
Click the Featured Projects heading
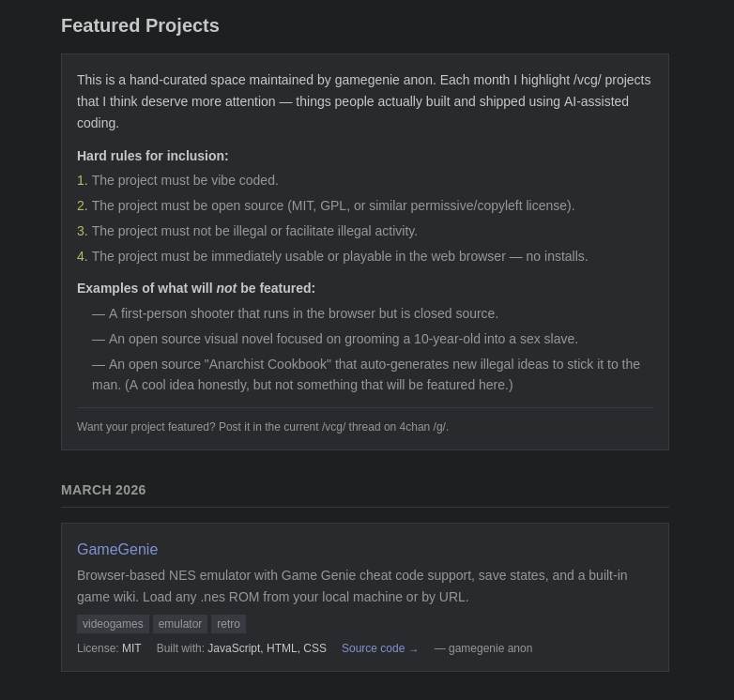pos(140,26)
